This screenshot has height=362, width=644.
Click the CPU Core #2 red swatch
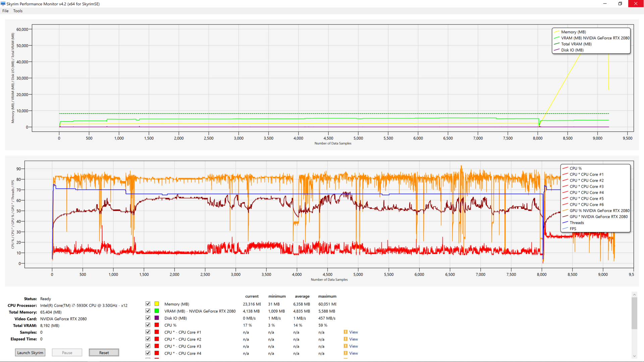coord(157,339)
